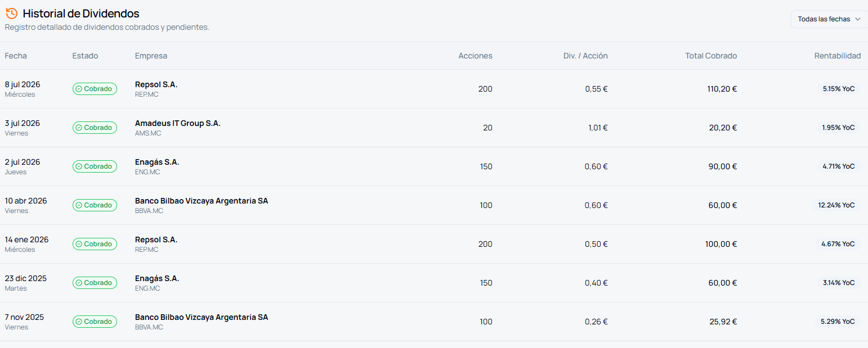Click the Rentabilidad column header
The image size is (868, 348).
[x=838, y=56]
